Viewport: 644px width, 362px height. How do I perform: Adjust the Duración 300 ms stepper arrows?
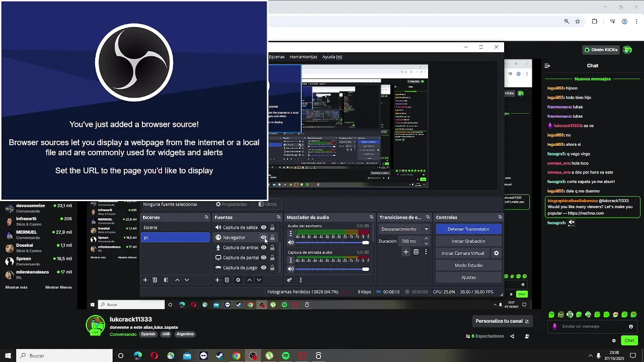[x=426, y=241]
